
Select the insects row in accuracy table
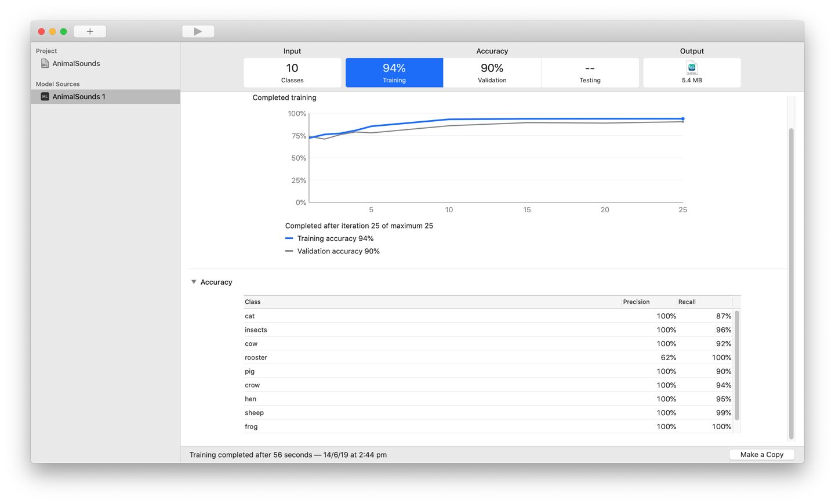point(489,330)
